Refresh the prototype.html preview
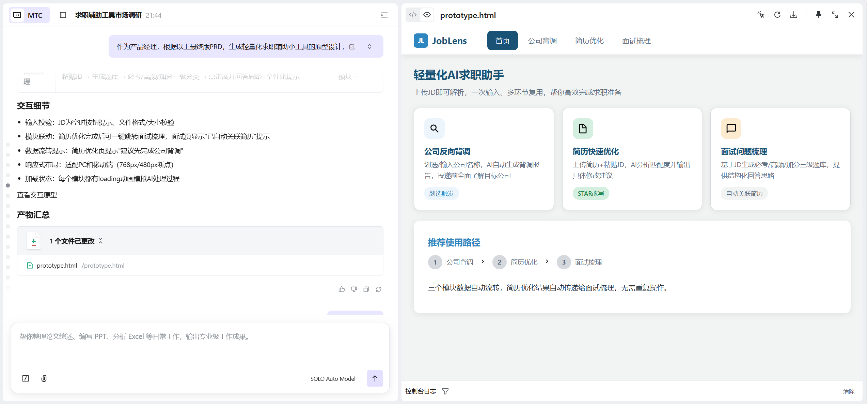This screenshot has width=868, height=404. tap(777, 15)
